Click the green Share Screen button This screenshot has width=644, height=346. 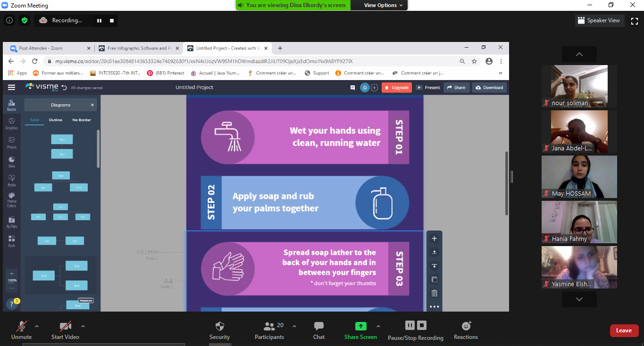(360, 326)
